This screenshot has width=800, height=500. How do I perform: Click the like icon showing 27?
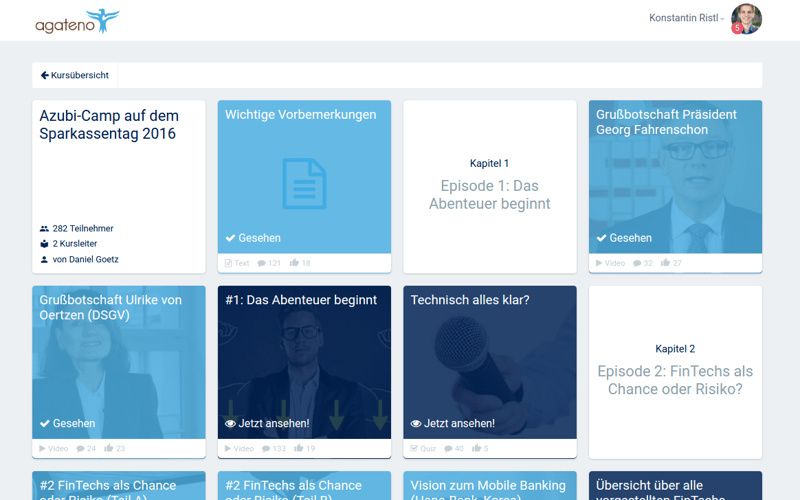tap(665, 263)
